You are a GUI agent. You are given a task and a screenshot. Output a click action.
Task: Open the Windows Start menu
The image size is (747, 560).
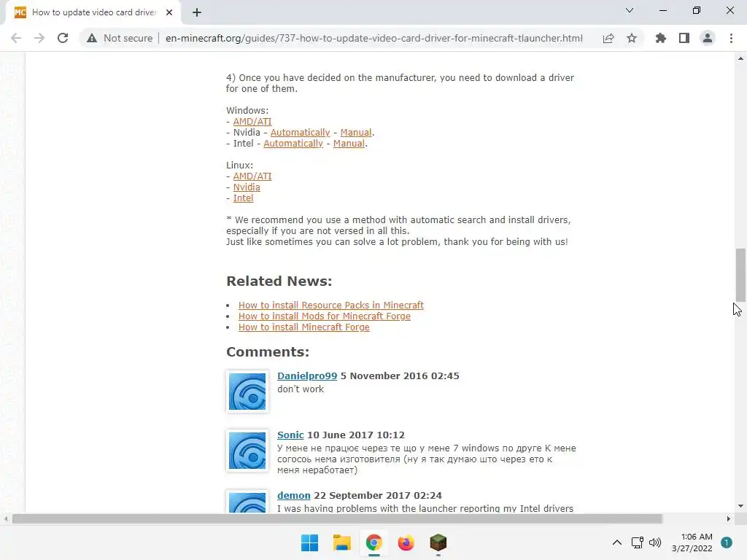click(309, 542)
